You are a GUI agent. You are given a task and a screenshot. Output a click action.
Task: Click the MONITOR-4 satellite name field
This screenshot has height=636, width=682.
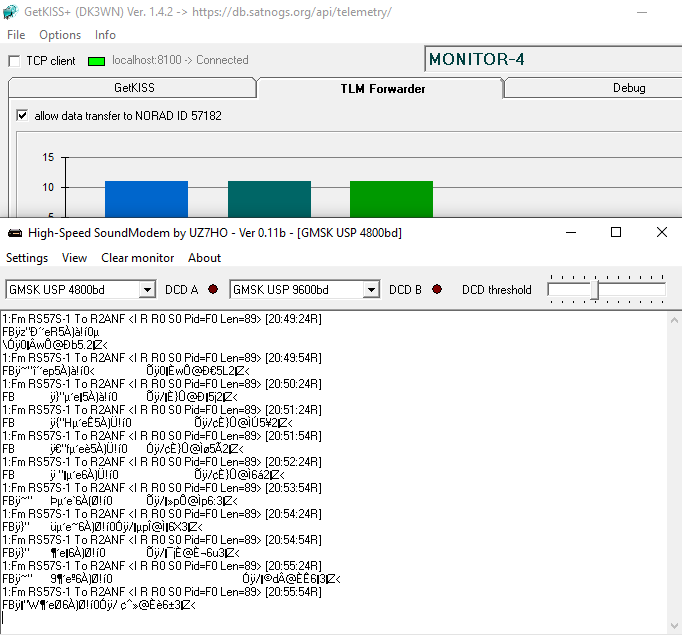(x=553, y=59)
